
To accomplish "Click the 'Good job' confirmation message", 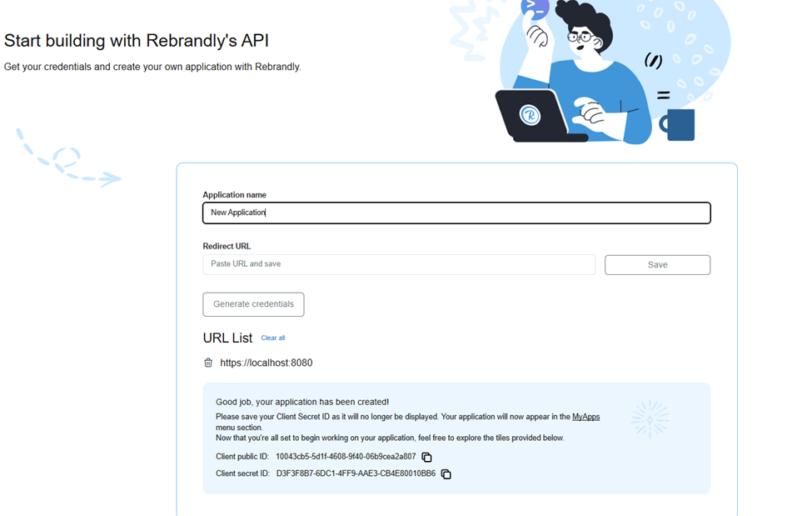I will pos(302,402).
